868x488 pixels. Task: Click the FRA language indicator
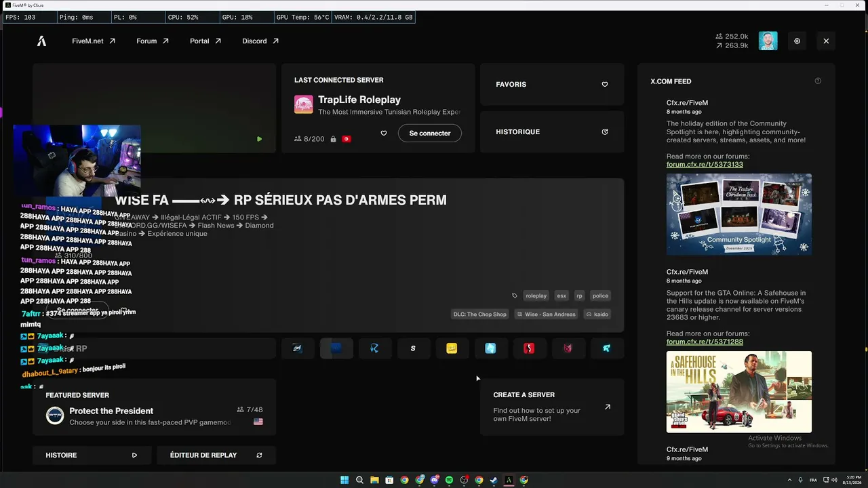tap(813, 480)
